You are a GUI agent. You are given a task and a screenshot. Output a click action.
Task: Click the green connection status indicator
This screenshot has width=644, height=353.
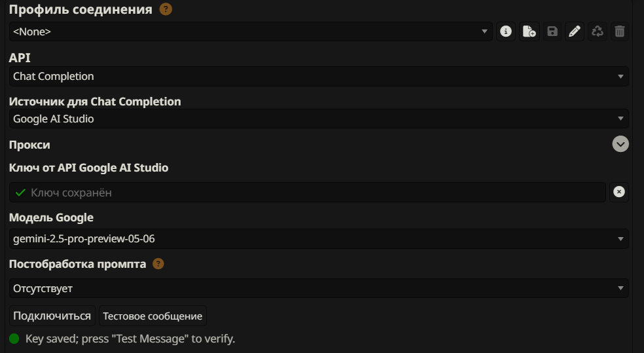pos(14,339)
